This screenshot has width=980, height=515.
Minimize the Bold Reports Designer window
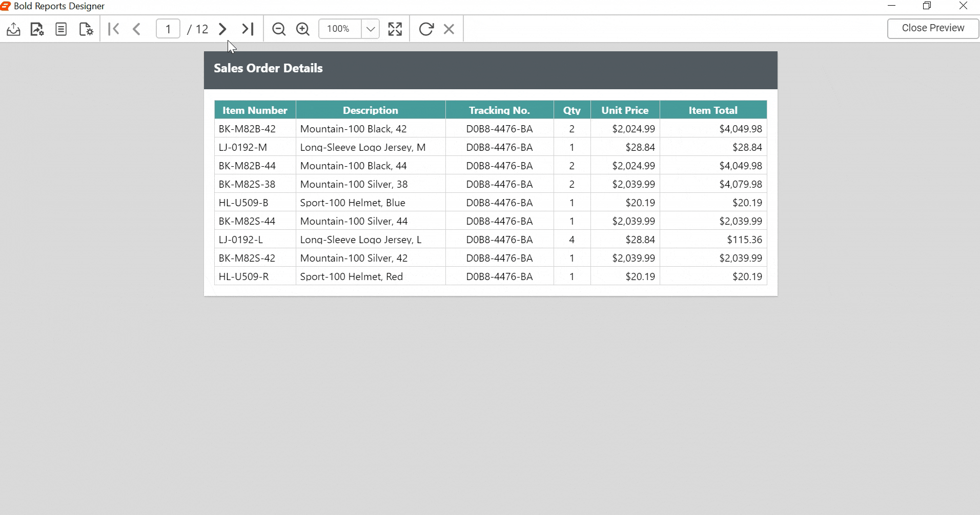(x=892, y=6)
